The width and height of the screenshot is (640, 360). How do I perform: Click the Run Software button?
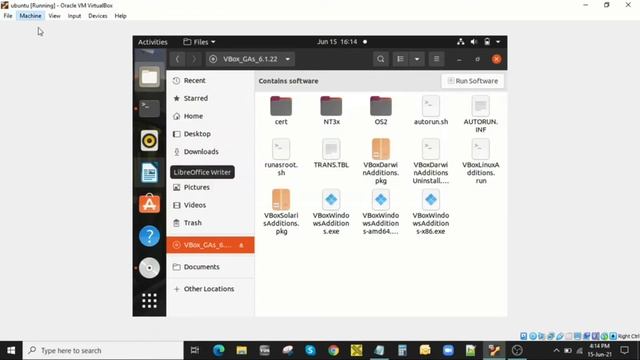[x=473, y=81]
